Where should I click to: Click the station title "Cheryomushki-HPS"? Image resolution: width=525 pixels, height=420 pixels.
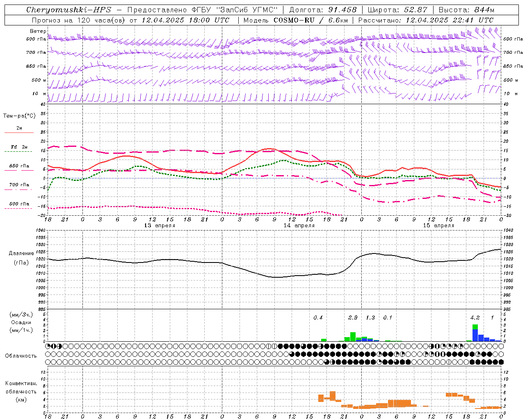[x=69, y=10]
